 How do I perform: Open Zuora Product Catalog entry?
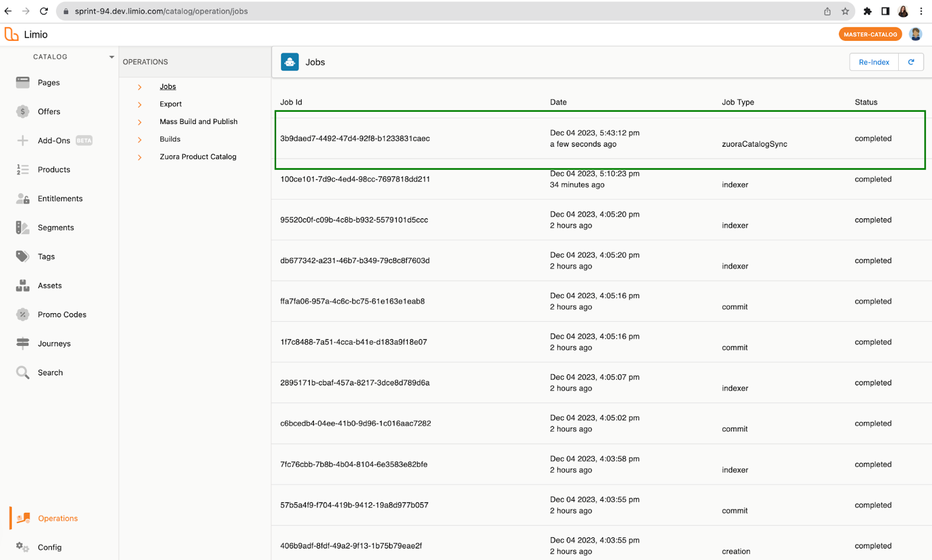pyautogui.click(x=198, y=157)
